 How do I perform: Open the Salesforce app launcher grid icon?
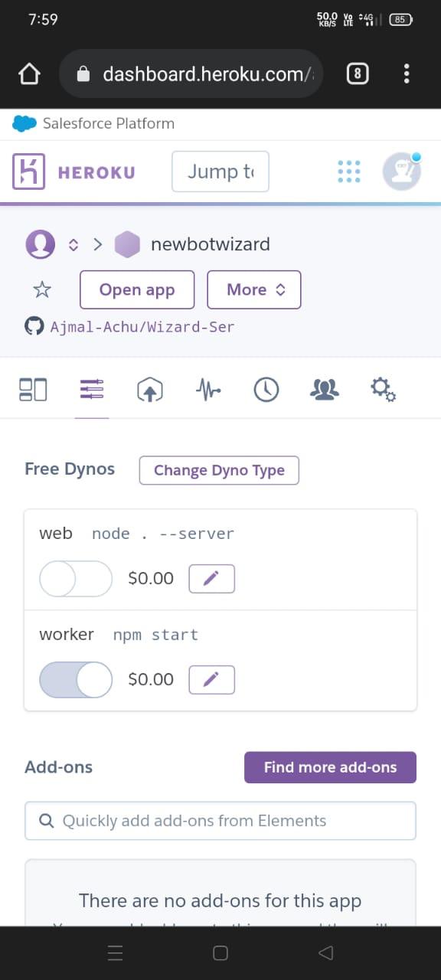pos(349,171)
